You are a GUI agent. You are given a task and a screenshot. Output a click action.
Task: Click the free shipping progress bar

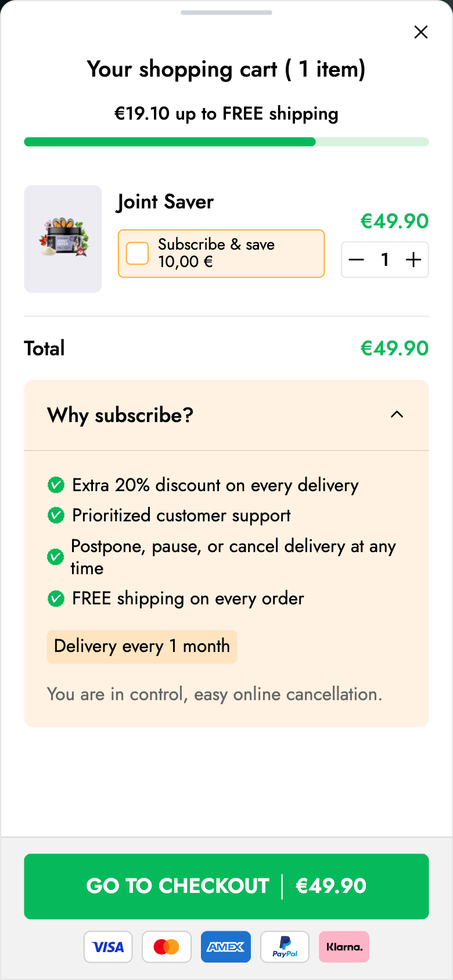point(227,142)
